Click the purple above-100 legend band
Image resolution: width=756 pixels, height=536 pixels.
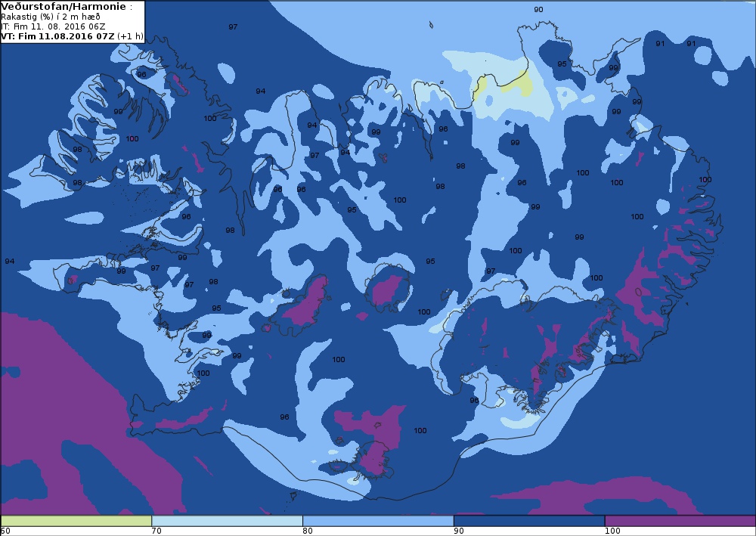click(x=680, y=521)
